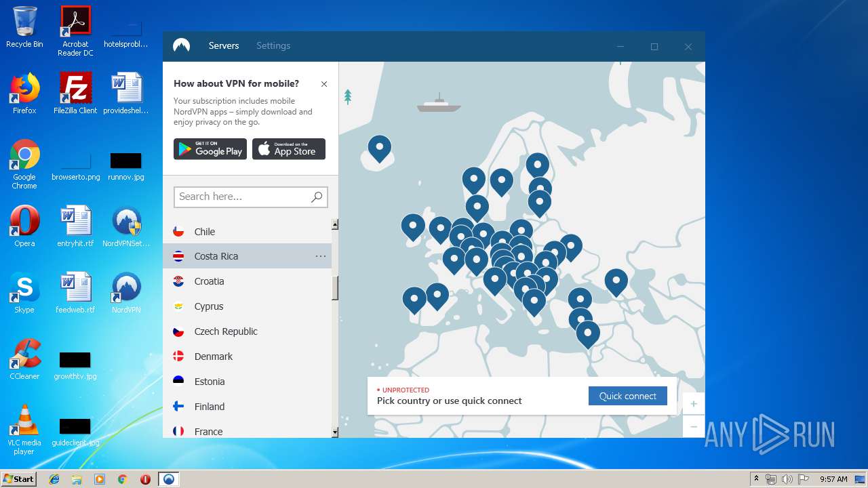Click the Finland server pin on map
Viewport: 868px width, 488px height.
pos(538,165)
